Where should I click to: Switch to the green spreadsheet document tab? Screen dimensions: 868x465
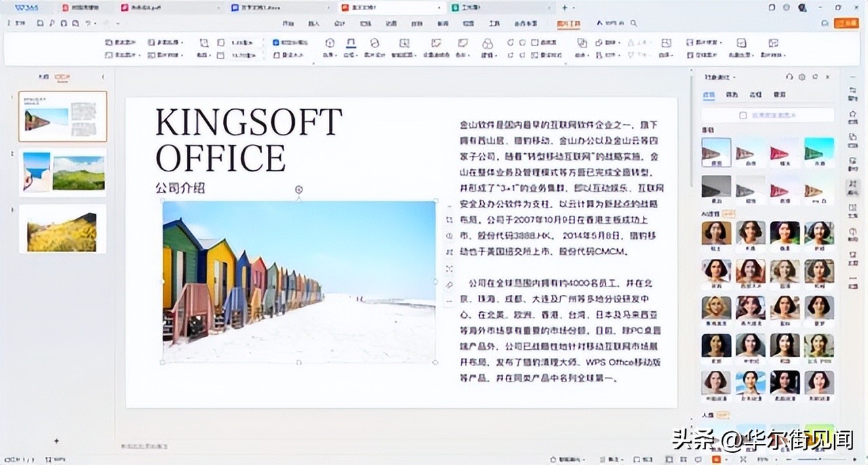(x=500, y=7)
